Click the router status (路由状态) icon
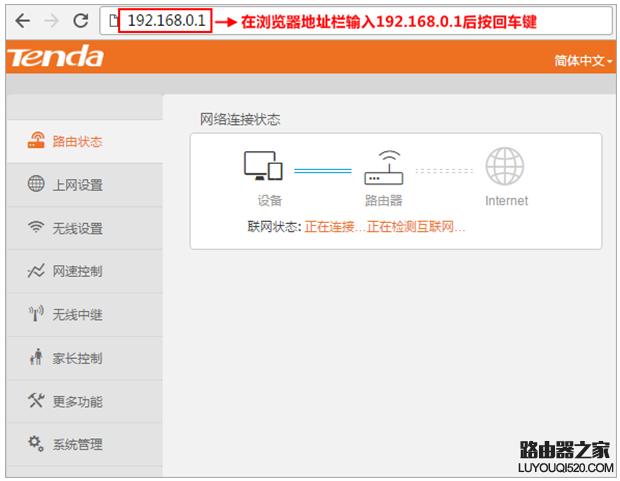 36,140
